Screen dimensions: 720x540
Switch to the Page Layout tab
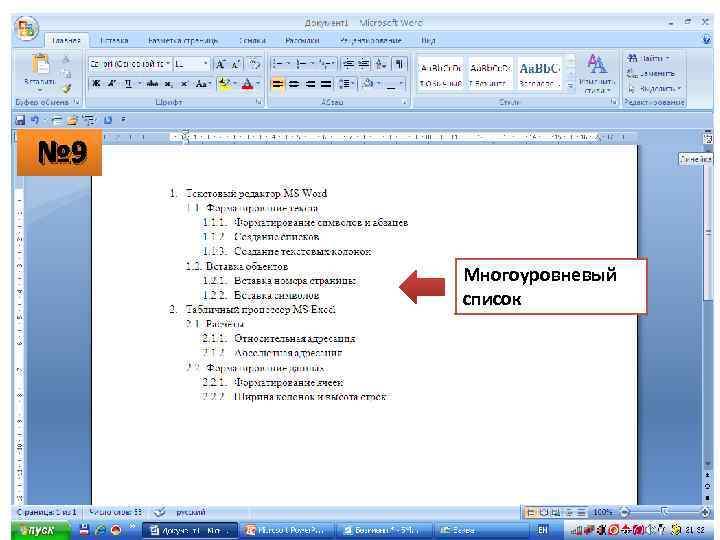click(183, 40)
